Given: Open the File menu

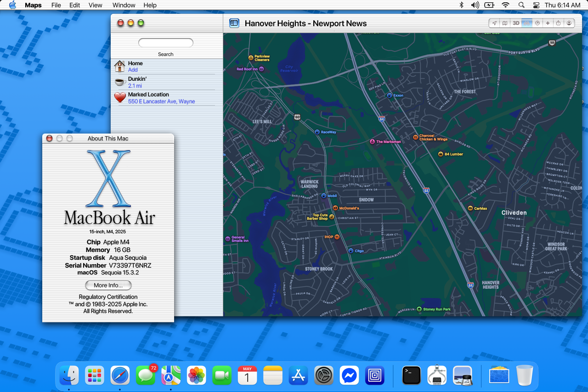Looking at the screenshot, I should (x=56, y=5).
